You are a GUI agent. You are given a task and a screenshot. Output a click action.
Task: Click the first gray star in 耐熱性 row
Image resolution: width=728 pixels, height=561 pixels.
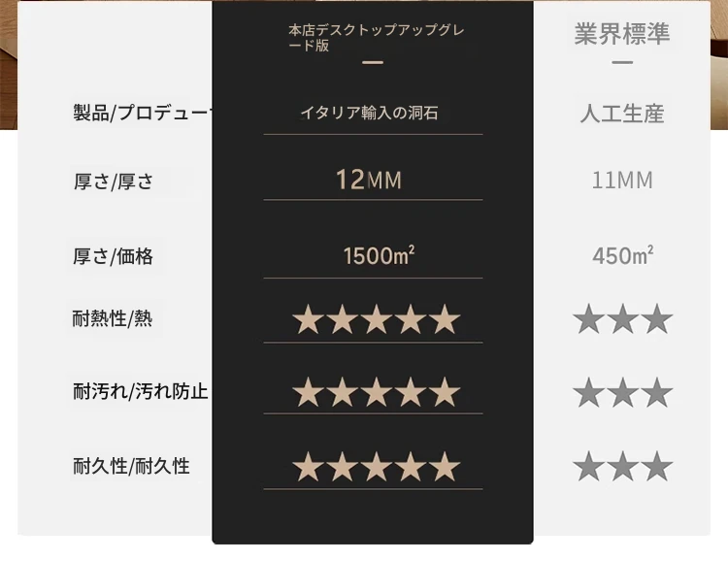[589, 319]
